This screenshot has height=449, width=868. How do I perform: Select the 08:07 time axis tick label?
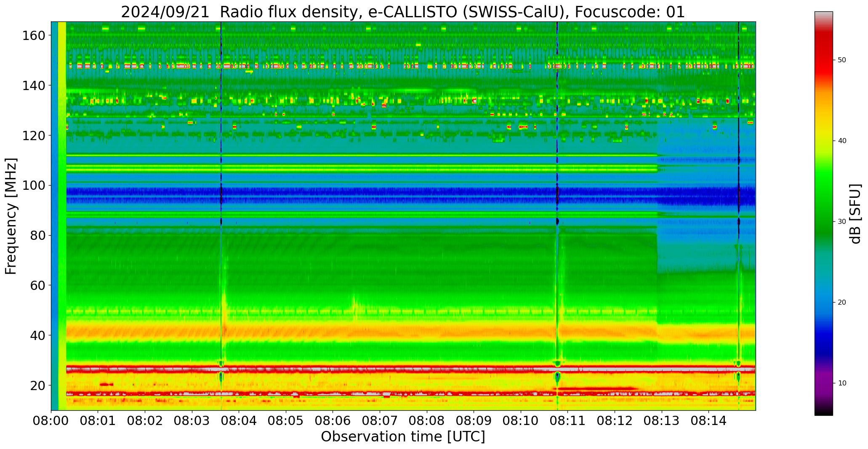point(380,420)
